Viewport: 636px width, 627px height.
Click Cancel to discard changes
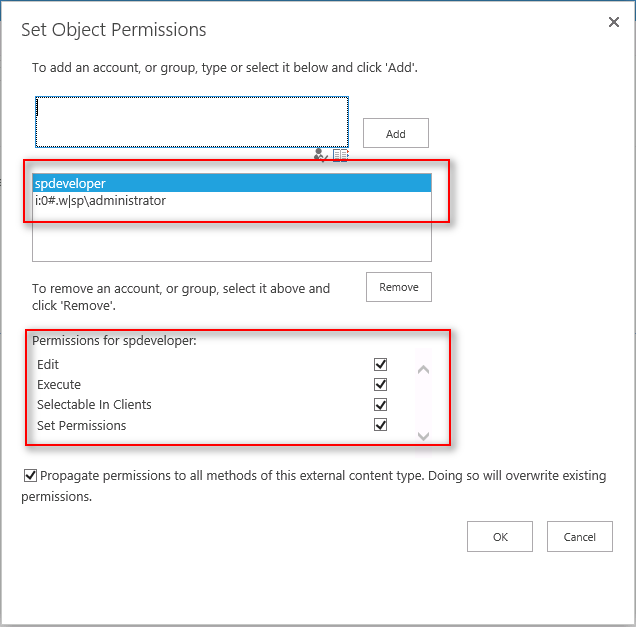tap(580, 537)
